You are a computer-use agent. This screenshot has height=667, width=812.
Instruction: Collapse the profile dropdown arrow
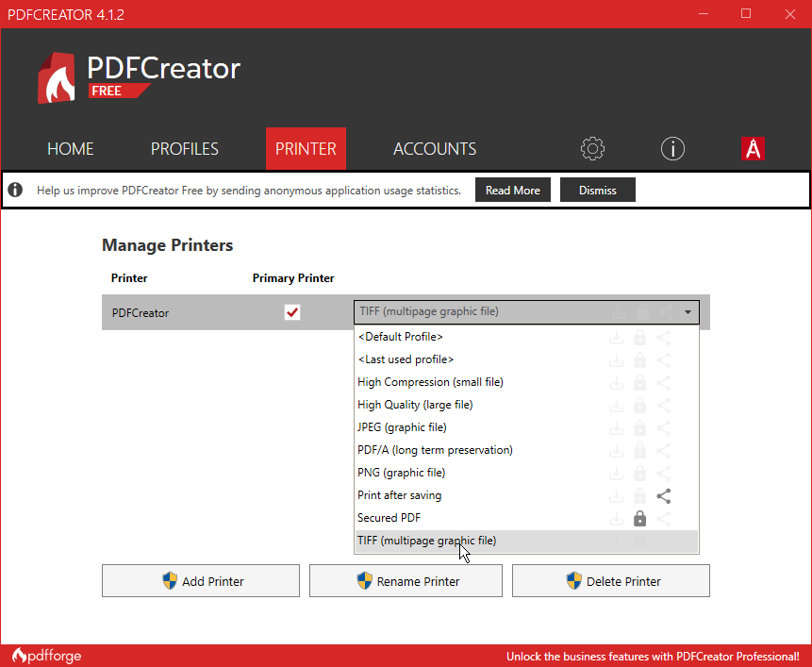[688, 312]
